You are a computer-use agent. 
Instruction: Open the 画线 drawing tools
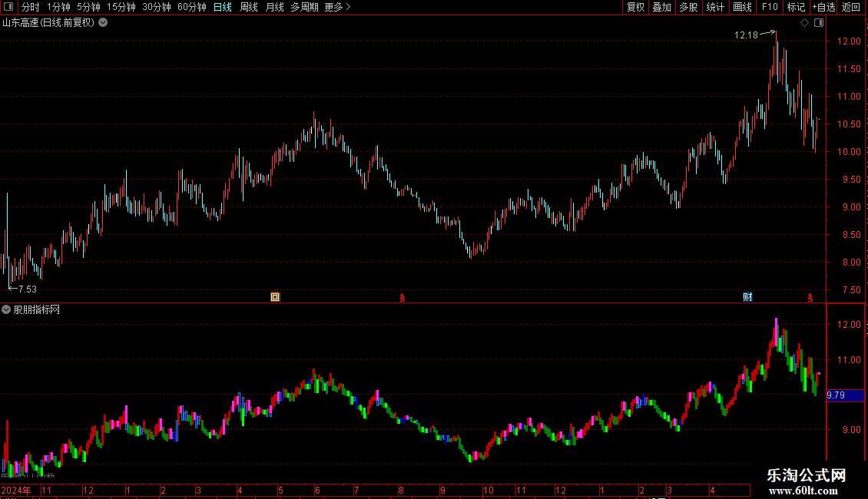[x=742, y=7]
